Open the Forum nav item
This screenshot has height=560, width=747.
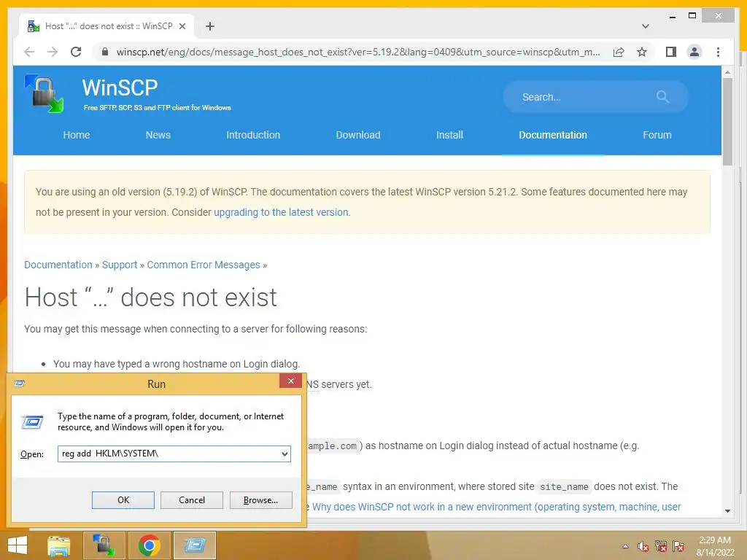(657, 135)
